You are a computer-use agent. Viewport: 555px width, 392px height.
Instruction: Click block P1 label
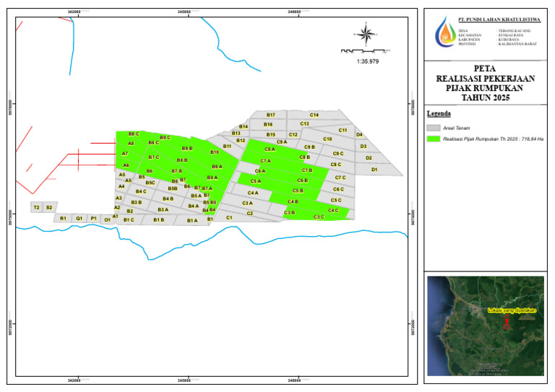93,219
